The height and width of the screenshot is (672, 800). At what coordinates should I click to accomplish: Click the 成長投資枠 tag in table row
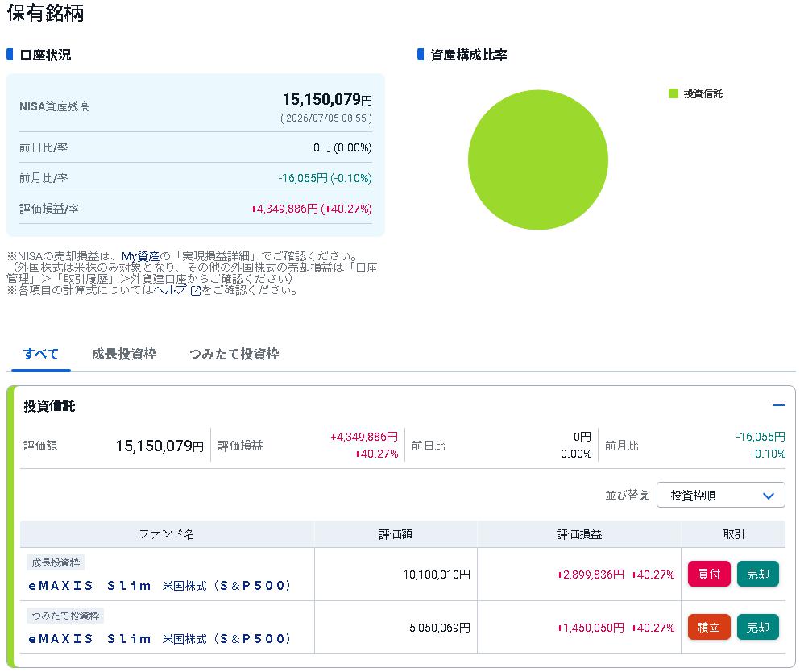56,562
